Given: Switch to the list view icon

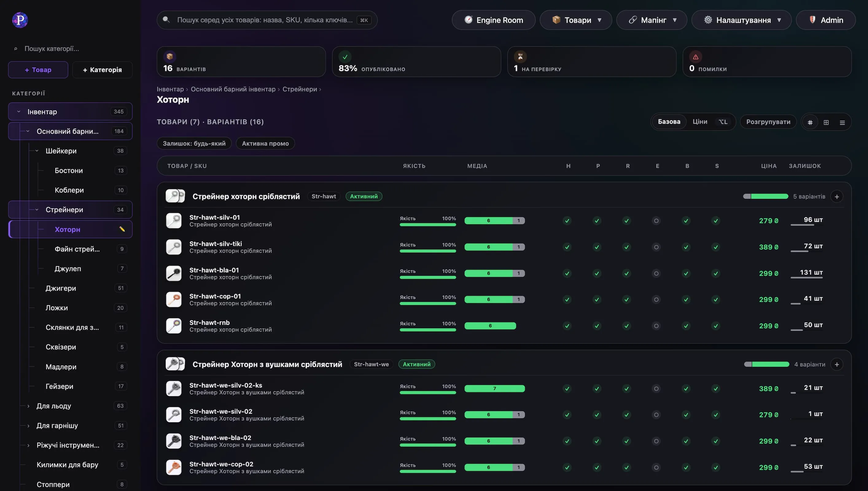Looking at the screenshot, I should point(842,122).
